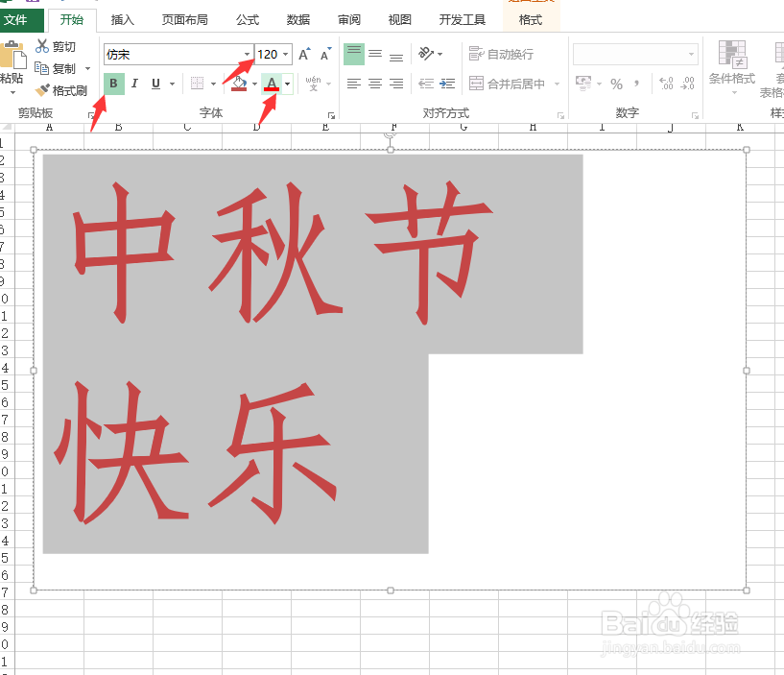Image resolution: width=784 pixels, height=675 pixels.
Task: Open 条件格式 conditional formatting
Action: tap(732, 66)
